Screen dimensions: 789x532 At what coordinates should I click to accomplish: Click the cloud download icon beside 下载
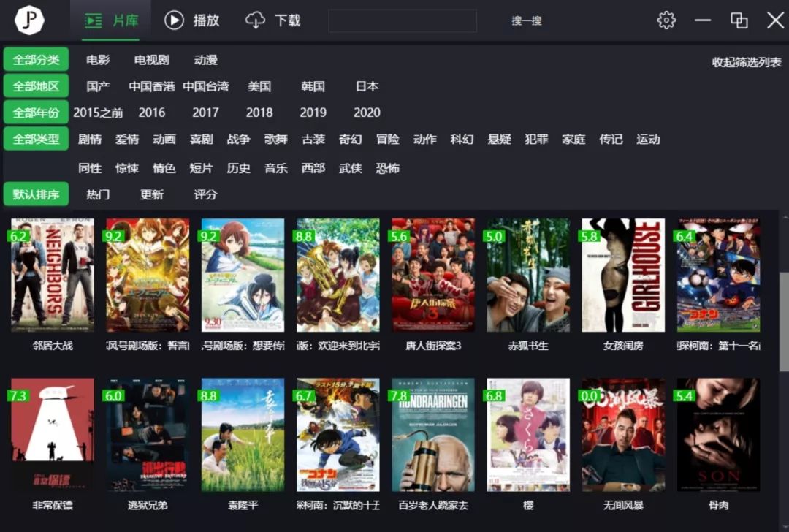pyautogui.click(x=255, y=20)
